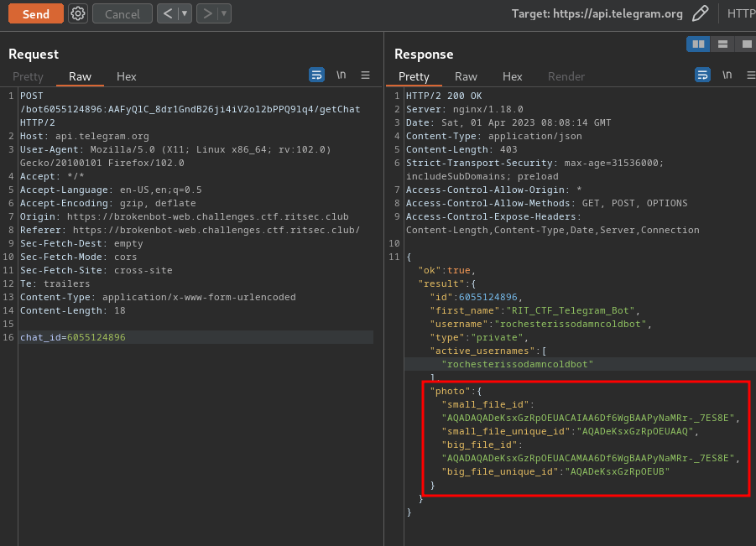Click the first_name RIT_CTF_Telegram_Bot line
The height and width of the screenshot is (546, 756).
coord(534,310)
